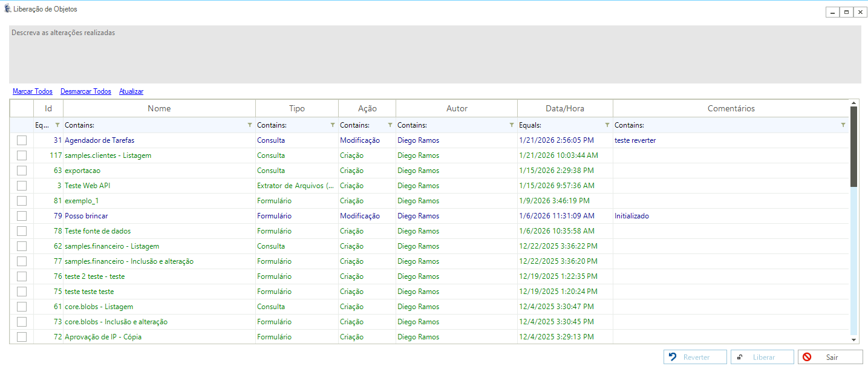Tick the checkbox next to Teste Web API
868x369 pixels.
[22, 186]
